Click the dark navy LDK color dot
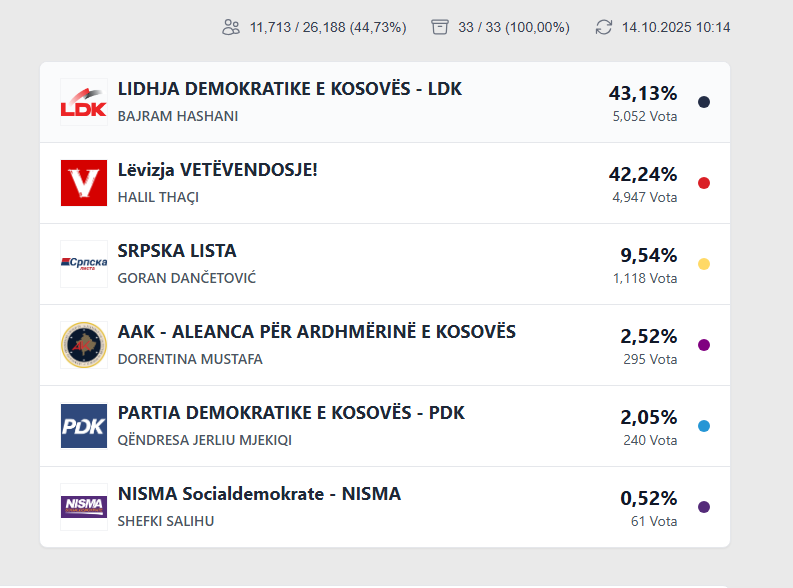Image resolution: width=793 pixels, height=588 pixels. click(704, 102)
